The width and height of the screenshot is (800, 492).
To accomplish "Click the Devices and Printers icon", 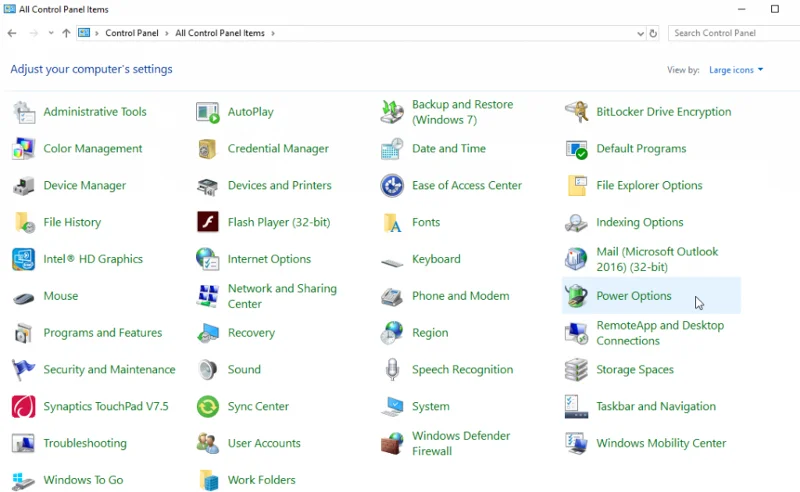I will tap(208, 186).
